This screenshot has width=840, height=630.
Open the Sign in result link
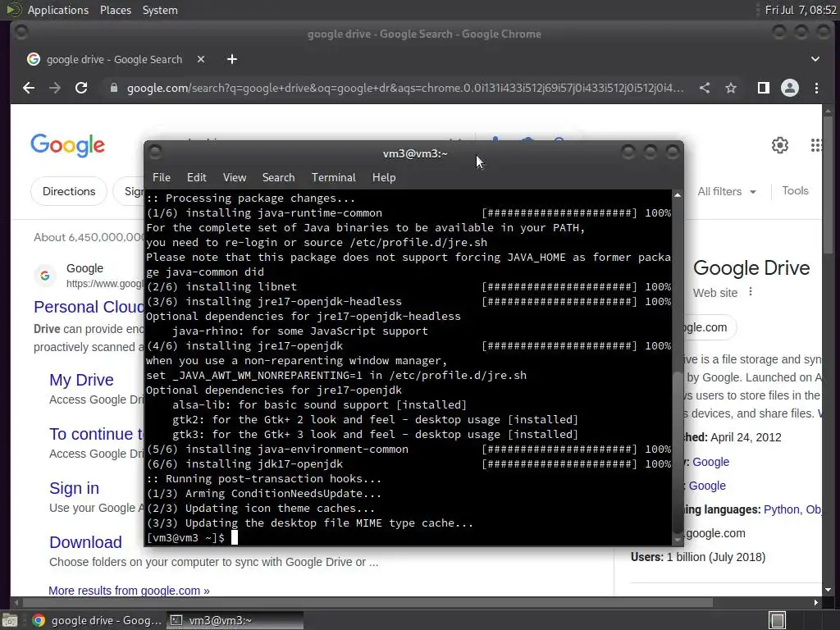pos(74,488)
